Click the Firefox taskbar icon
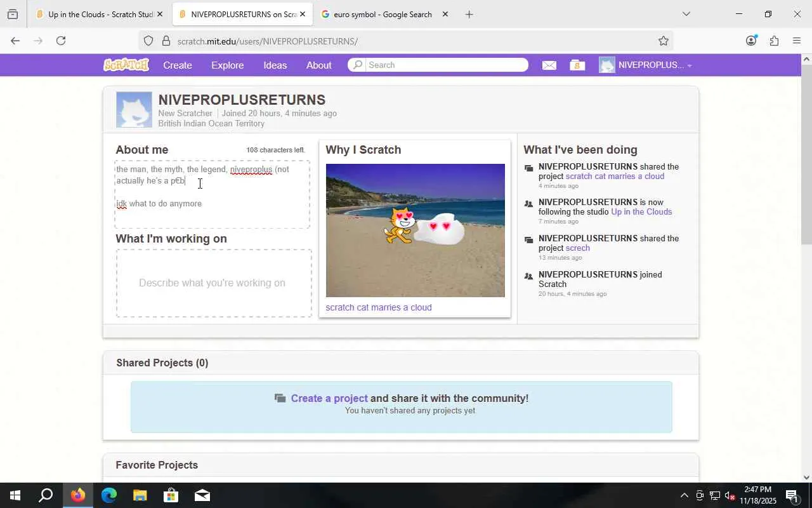 77,495
